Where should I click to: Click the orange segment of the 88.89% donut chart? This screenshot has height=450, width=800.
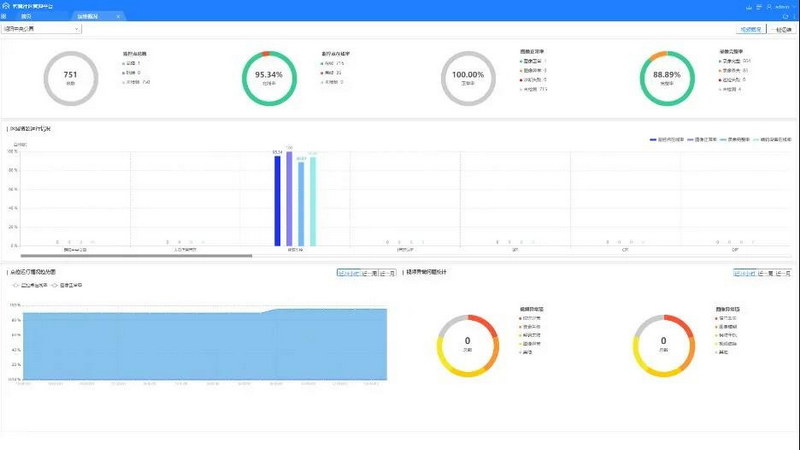654,56
